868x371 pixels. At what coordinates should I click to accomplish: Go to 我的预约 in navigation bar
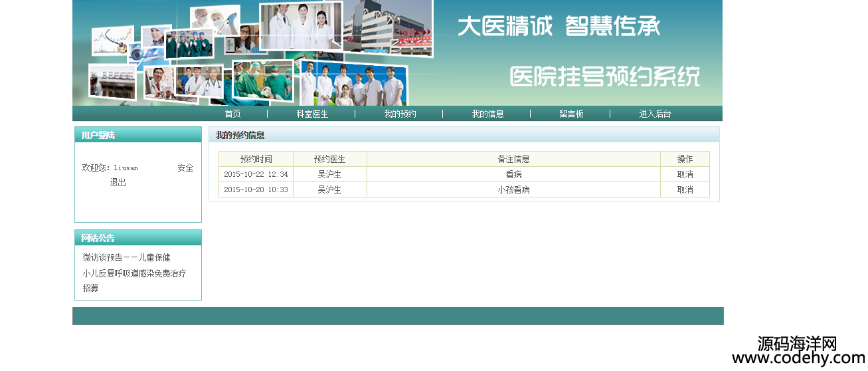click(400, 114)
